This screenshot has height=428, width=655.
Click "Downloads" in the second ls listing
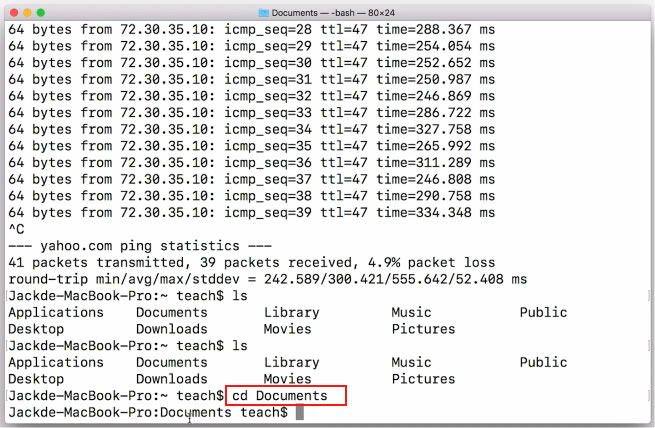pos(171,379)
